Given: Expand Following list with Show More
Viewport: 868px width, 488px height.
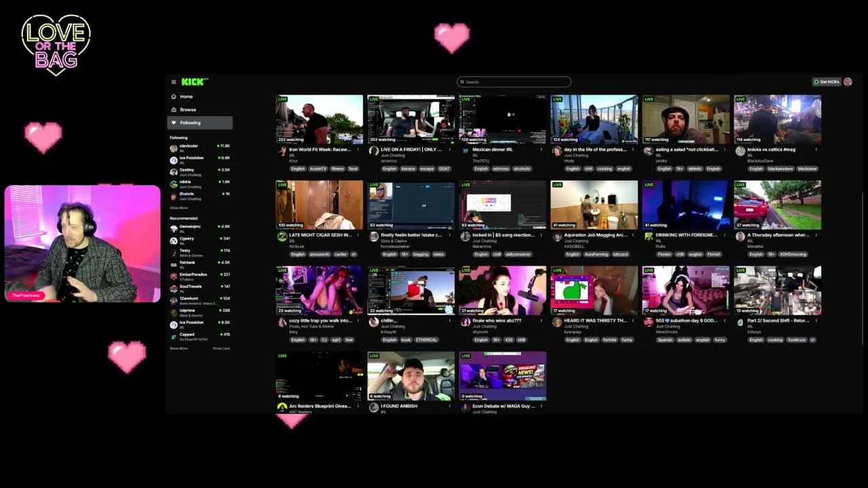Looking at the screenshot, I should pyautogui.click(x=179, y=208).
